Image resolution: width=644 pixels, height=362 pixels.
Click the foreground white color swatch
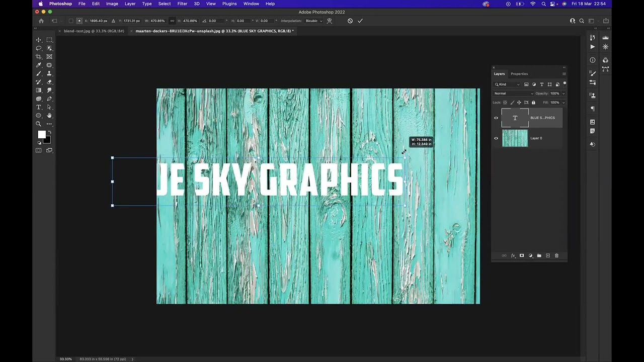tap(42, 135)
